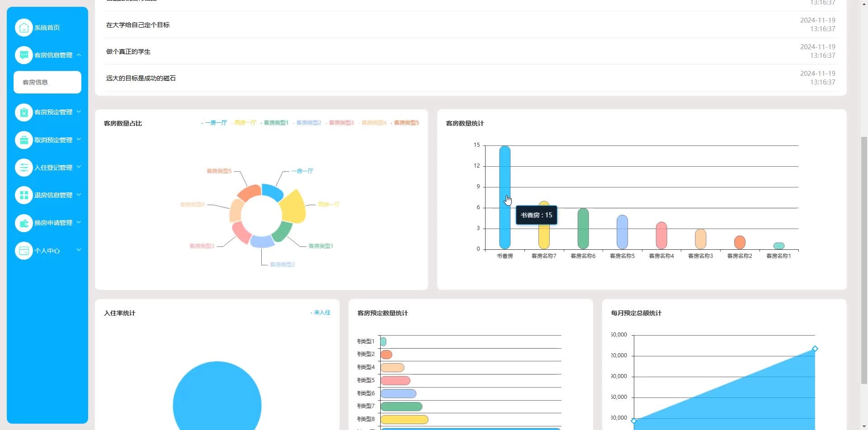Open the notice 远大的目标是成功的磁石
This screenshot has width=868, height=430.
point(141,78)
